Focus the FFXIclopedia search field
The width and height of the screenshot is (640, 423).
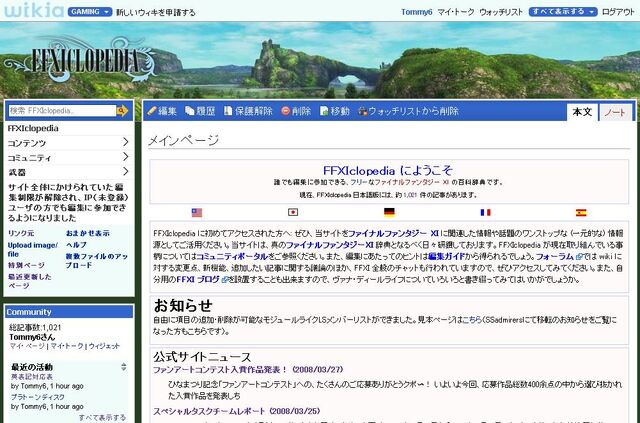[62, 111]
